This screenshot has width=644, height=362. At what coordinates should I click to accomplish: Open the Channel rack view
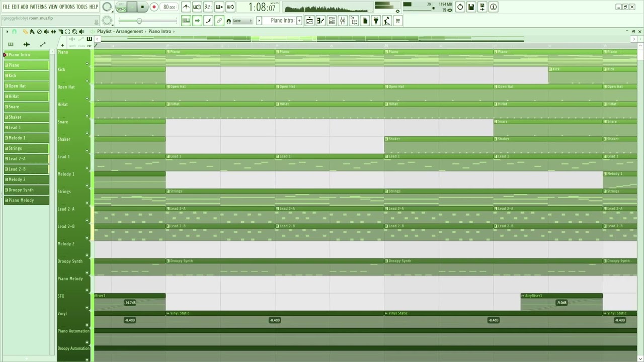[x=332, y=21]
